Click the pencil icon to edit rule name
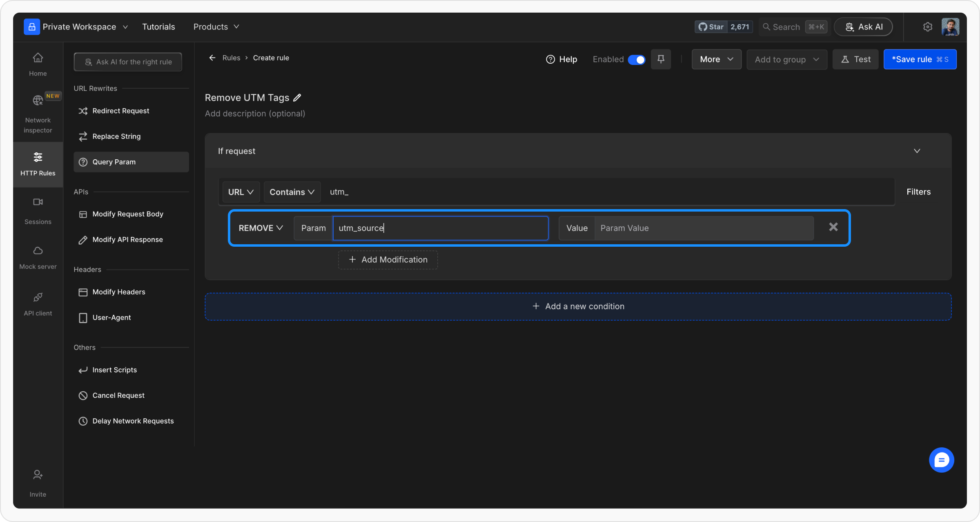Screen dimensions: 980x522 (297, 98)
